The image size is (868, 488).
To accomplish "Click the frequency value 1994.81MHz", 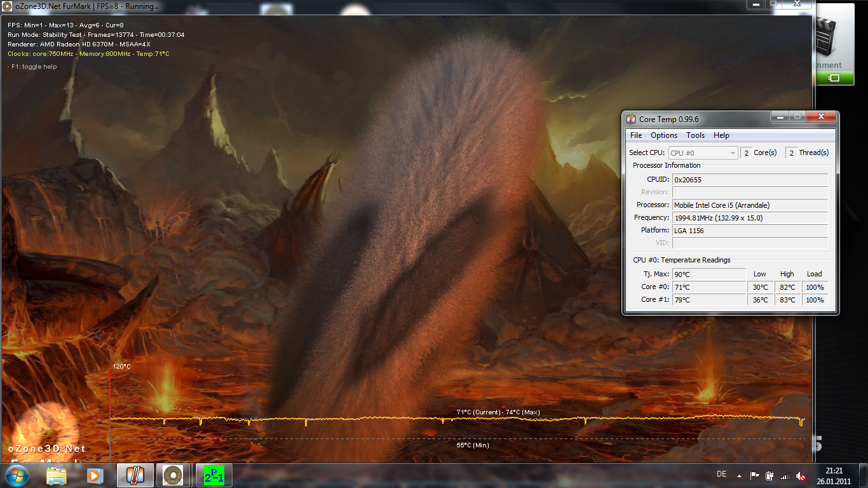I will pos(750,218).
